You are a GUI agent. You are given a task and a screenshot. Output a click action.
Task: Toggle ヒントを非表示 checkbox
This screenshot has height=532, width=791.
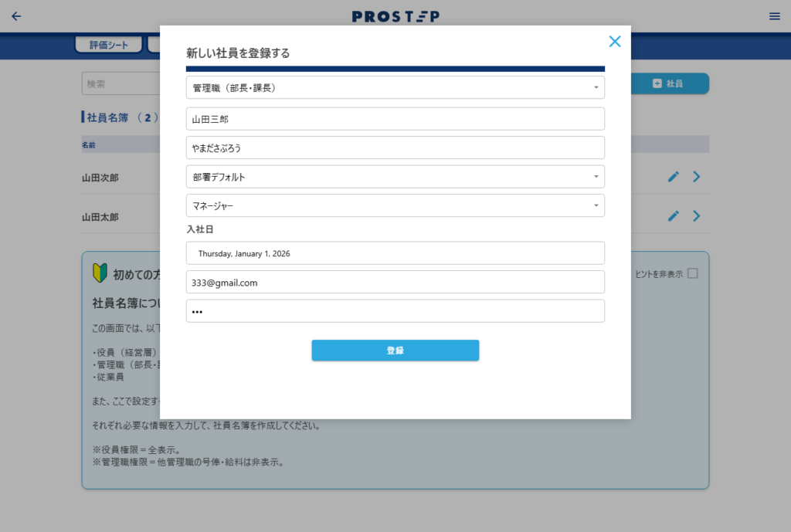click(692, 273)
